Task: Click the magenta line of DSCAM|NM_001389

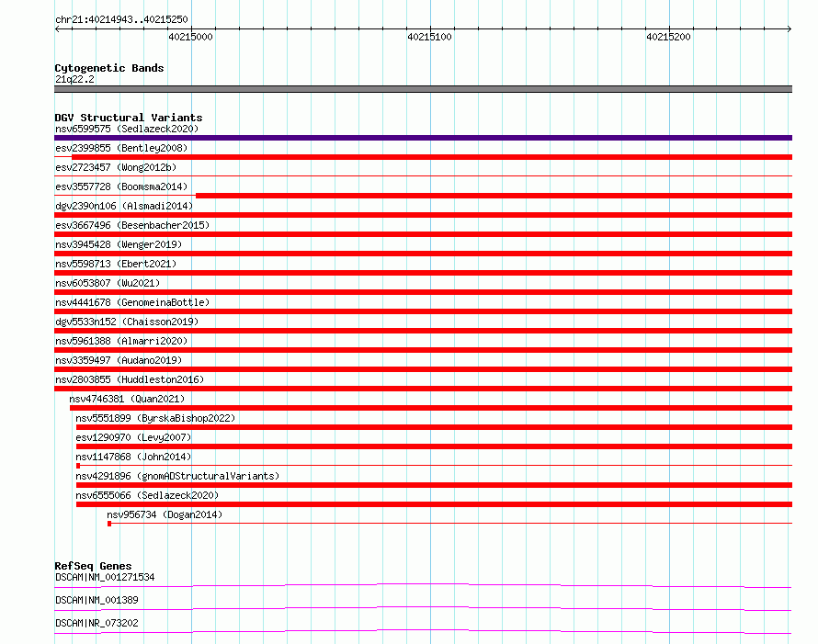Action: [x=423, y=608]
